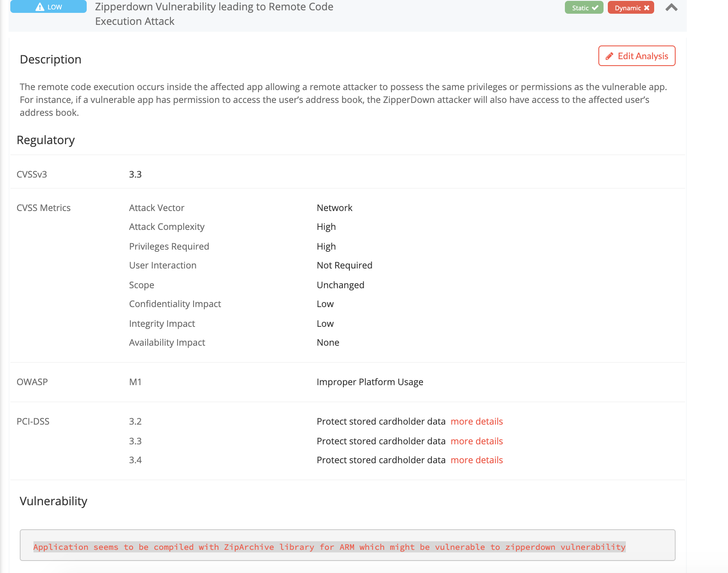728x573 pixels.
Task: Click the Description section heading
Action: (51, 59)
